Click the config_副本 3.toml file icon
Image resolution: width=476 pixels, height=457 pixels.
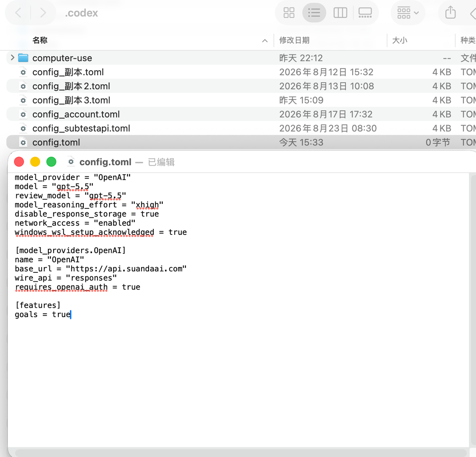click(x=23, y=100)
